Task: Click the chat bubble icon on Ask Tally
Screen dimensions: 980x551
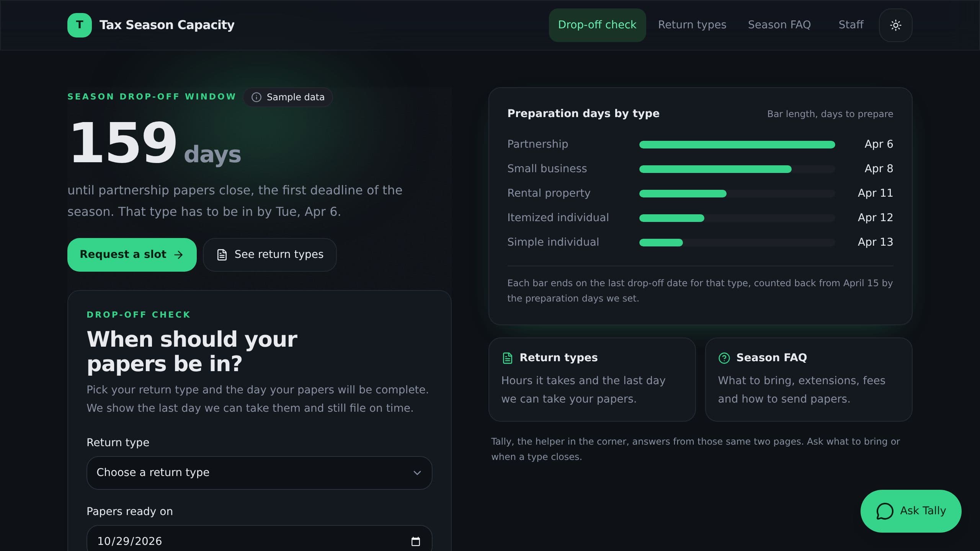Action: 885,511
